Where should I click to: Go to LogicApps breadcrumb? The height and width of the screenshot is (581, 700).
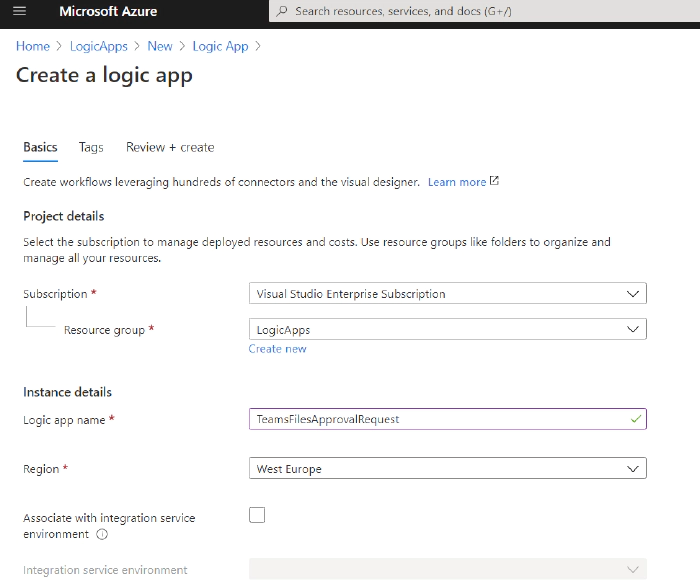tap(99, 46)
